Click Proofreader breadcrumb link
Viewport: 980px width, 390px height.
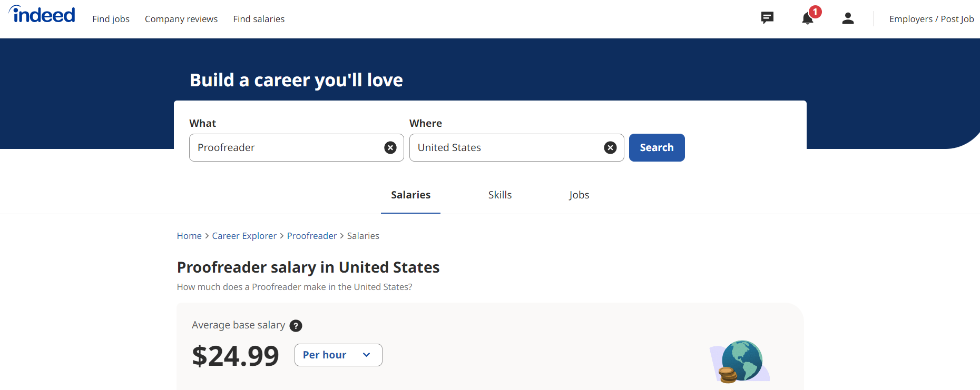coord(312,236)
